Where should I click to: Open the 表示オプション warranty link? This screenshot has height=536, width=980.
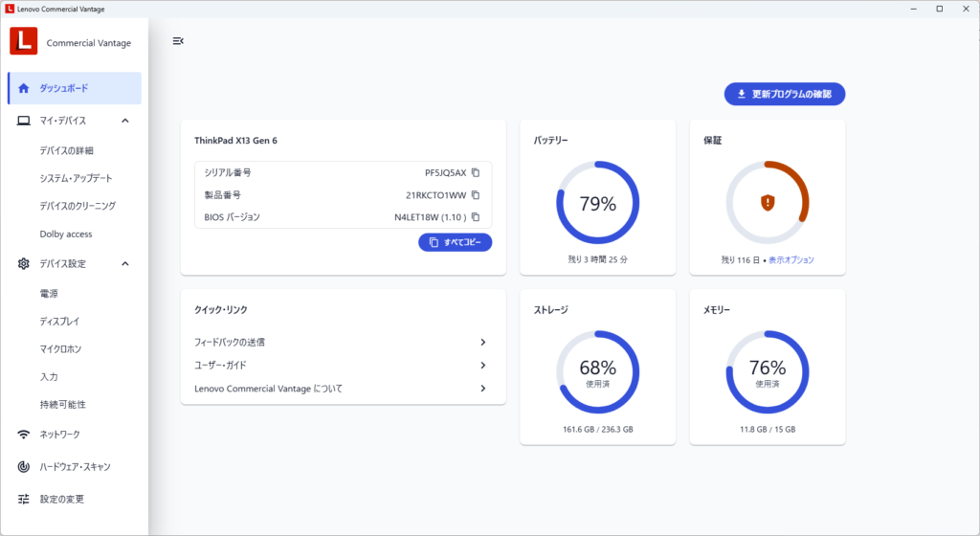pyautogui.click(x=791, y=260)
